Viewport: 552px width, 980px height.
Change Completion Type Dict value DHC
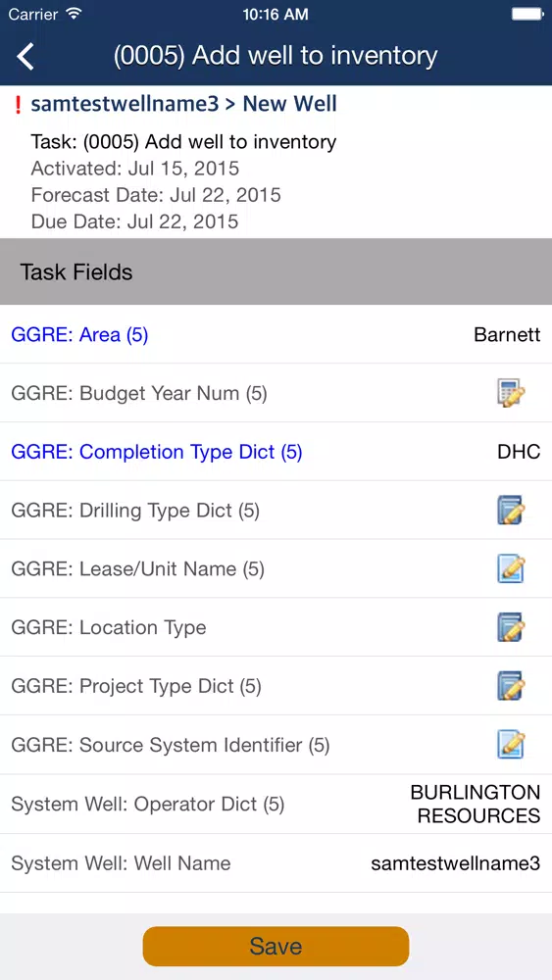519,452
